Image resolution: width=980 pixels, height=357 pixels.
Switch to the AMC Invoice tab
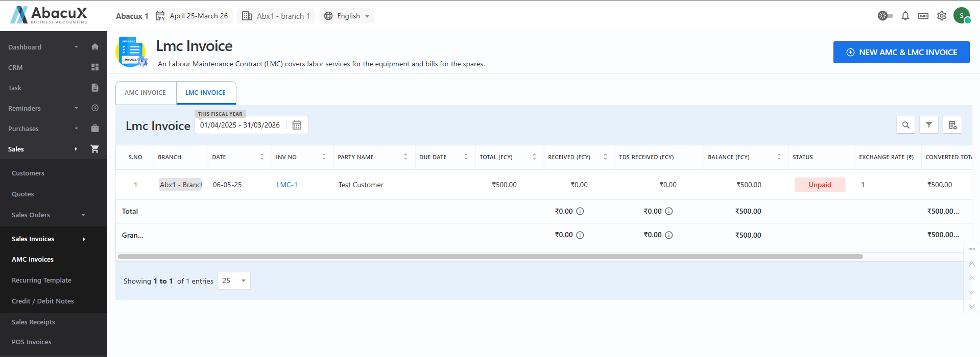pyautogui.click(x=146, y=93)
